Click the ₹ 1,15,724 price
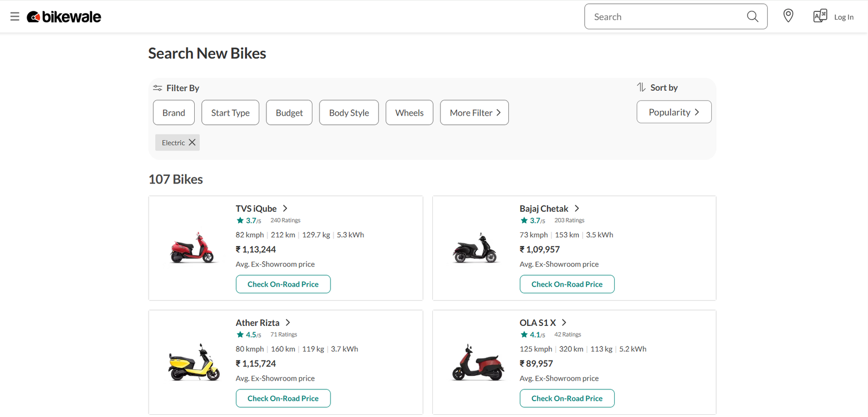Screen dimensions: 868x417 tap(256, 363)
